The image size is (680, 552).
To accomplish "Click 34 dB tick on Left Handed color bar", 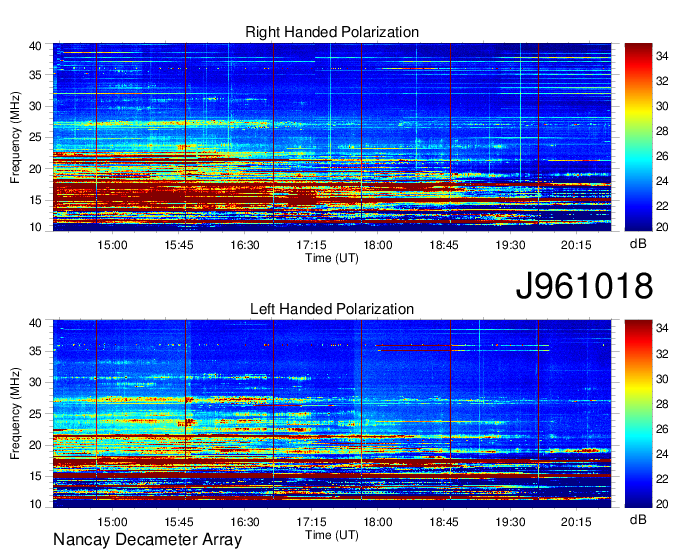I will pos(662,328).
